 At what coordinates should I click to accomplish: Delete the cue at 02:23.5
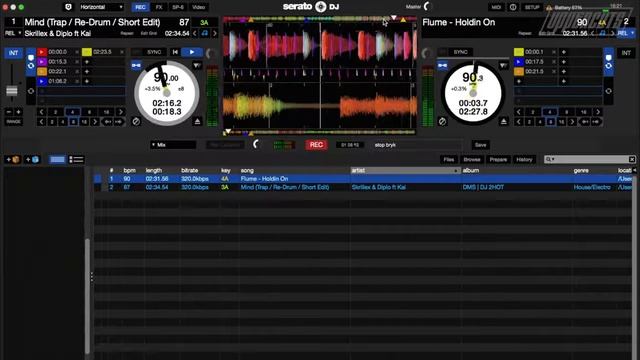click(x=122, y=52)
